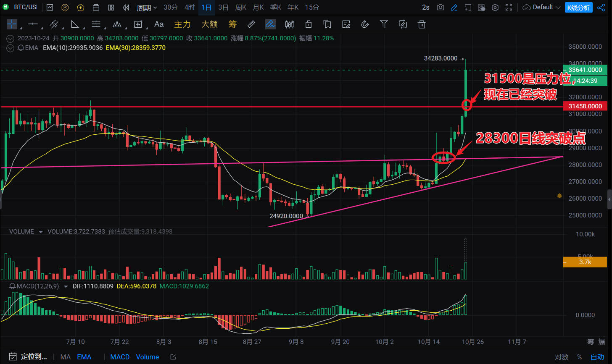Select the 30分 timeframe
Viewport: 612px width, 364px height.
click(x=170, y=7)
